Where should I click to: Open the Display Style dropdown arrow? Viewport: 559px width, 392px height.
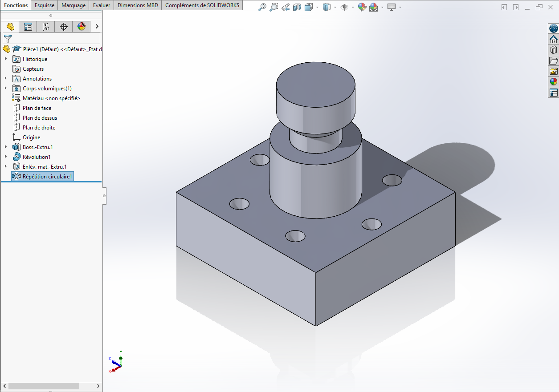(335, 8)
